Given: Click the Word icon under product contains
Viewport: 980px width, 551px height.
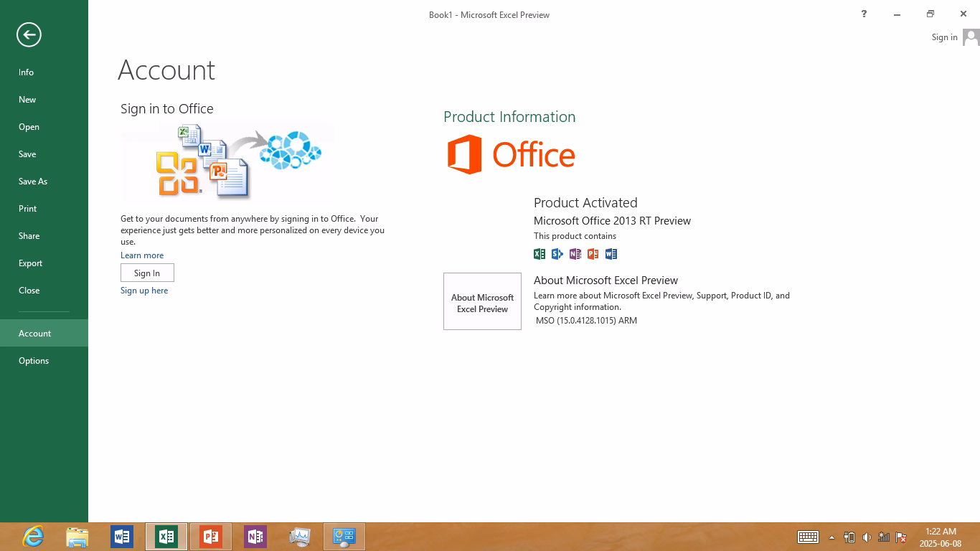Looking at the screenshot, I should pos(611,254).
